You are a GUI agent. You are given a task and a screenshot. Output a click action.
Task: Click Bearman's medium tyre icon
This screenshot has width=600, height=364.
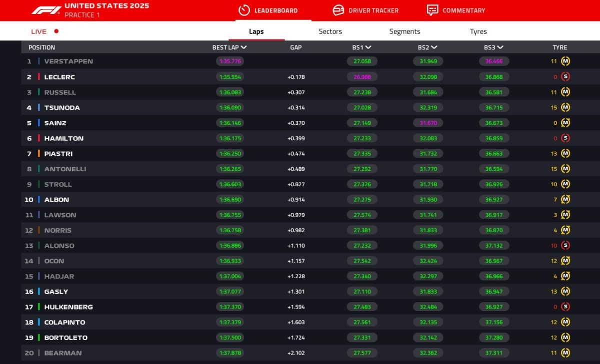click(x=565, y=353)
